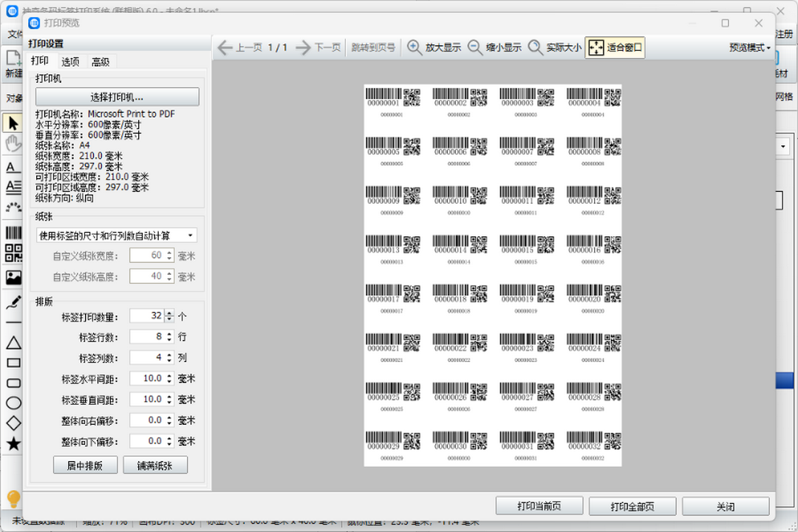Pick the barcode tool in left toolbar

click(13, 232)
